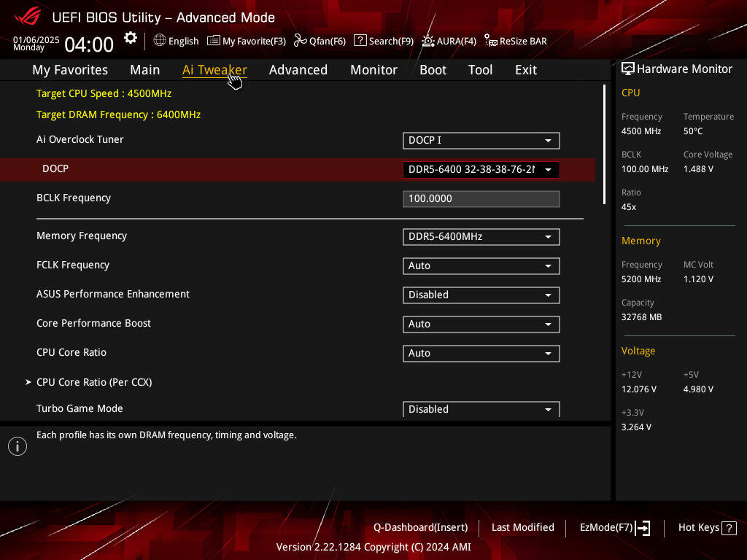Click the Turbo Game Mode label
The height and width of the screenshot is (560, 747).
coord(80,408)
